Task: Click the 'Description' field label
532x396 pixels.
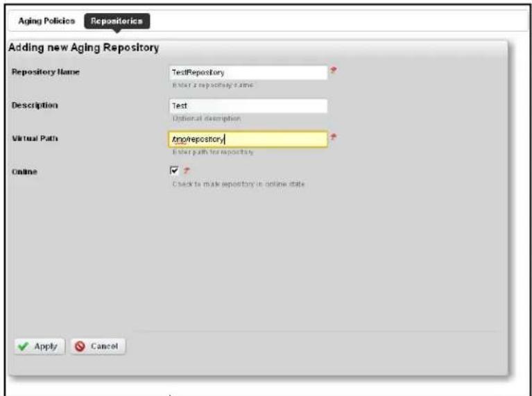Action: tap(35, 105)
